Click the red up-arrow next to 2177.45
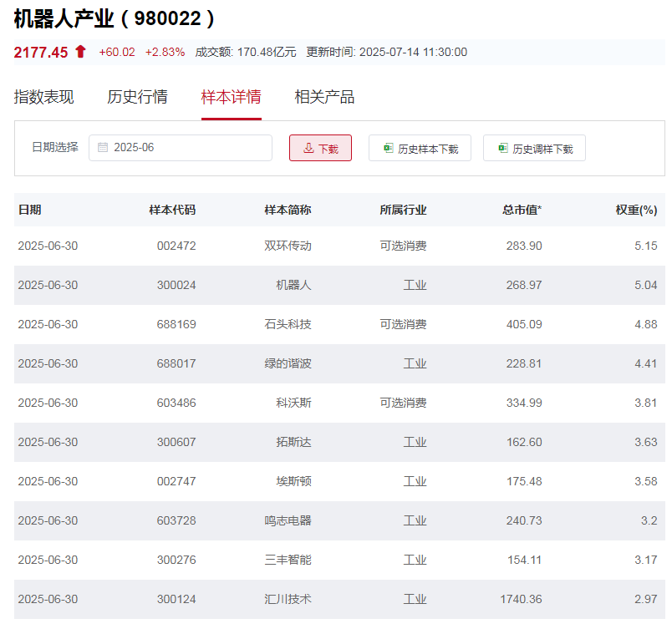This screenshot has height=624, width=672. [80, 52]
